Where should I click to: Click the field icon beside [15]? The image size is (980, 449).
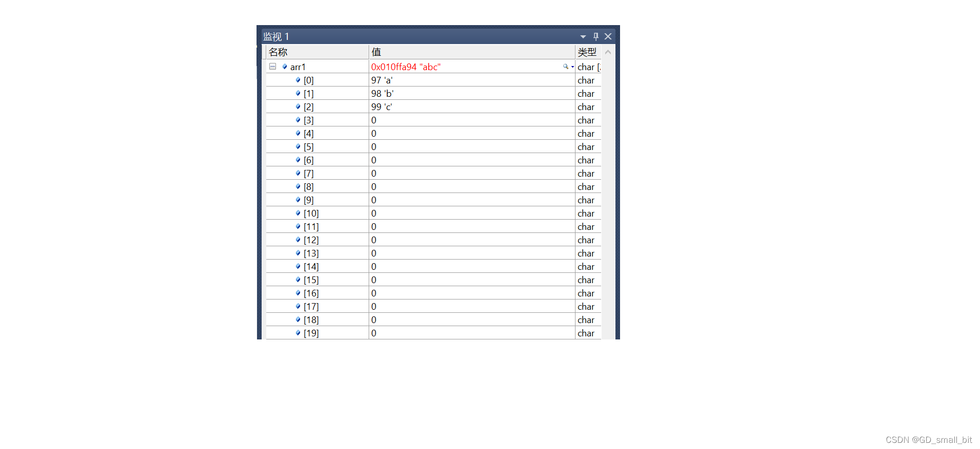pos(298,280)
